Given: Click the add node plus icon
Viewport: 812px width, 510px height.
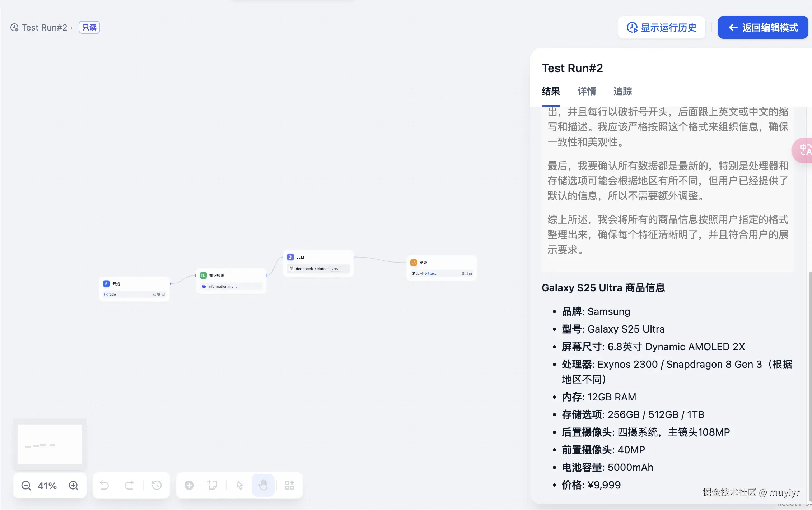Looking at the screenshot, I should pos(189,486).
